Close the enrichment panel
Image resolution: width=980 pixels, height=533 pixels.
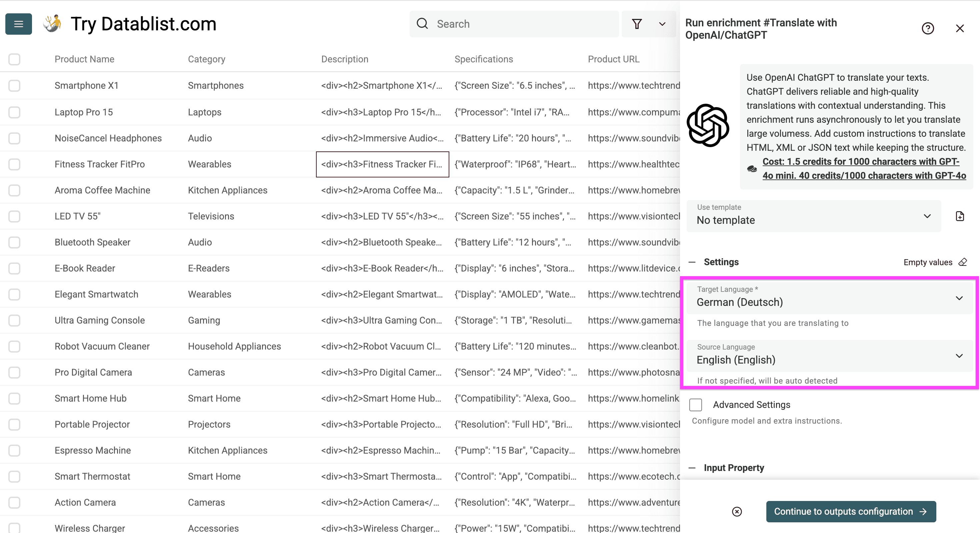959,29
